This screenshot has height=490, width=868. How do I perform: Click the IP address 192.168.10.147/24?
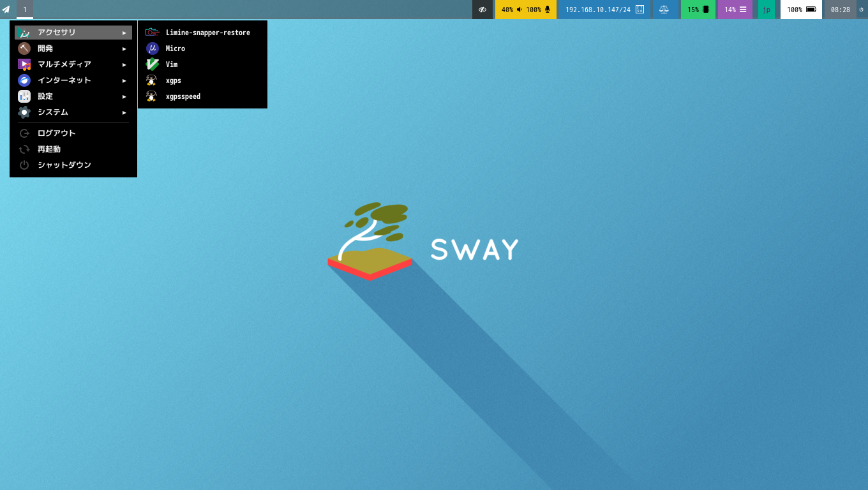tap(598, 10)
